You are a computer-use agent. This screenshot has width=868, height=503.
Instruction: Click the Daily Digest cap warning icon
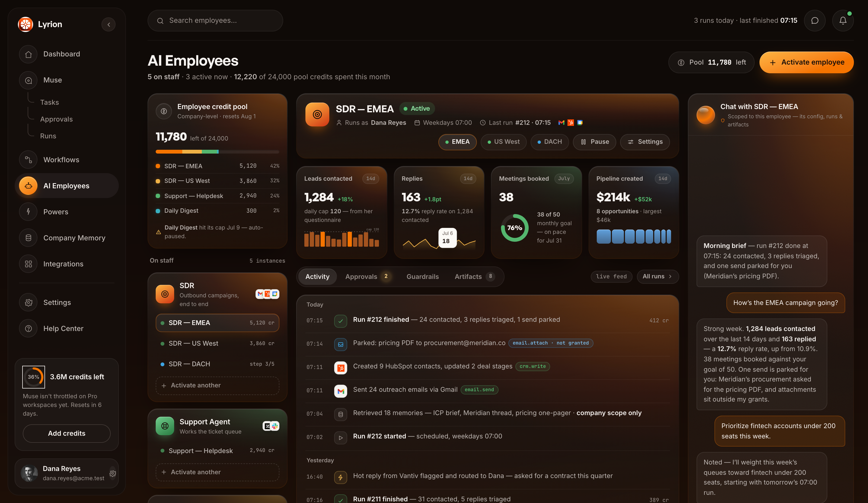tap(158, 232)
